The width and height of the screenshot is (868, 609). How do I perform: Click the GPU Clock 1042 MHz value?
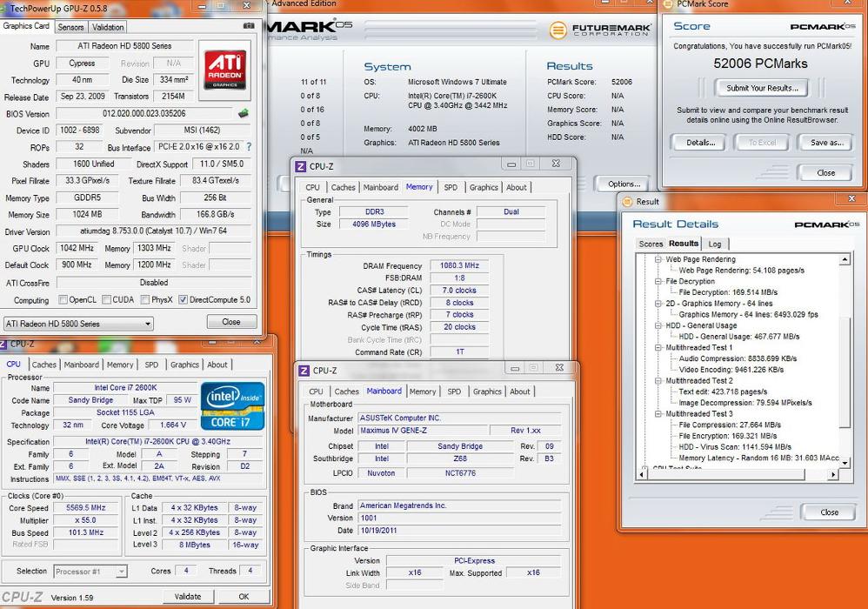77,249
